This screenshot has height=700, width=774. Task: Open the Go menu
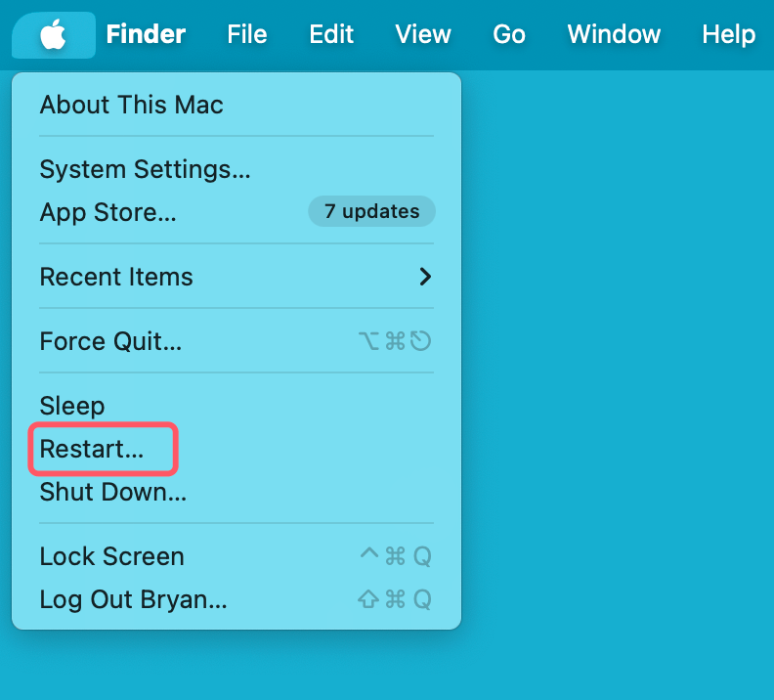click(x=509, y=35)
